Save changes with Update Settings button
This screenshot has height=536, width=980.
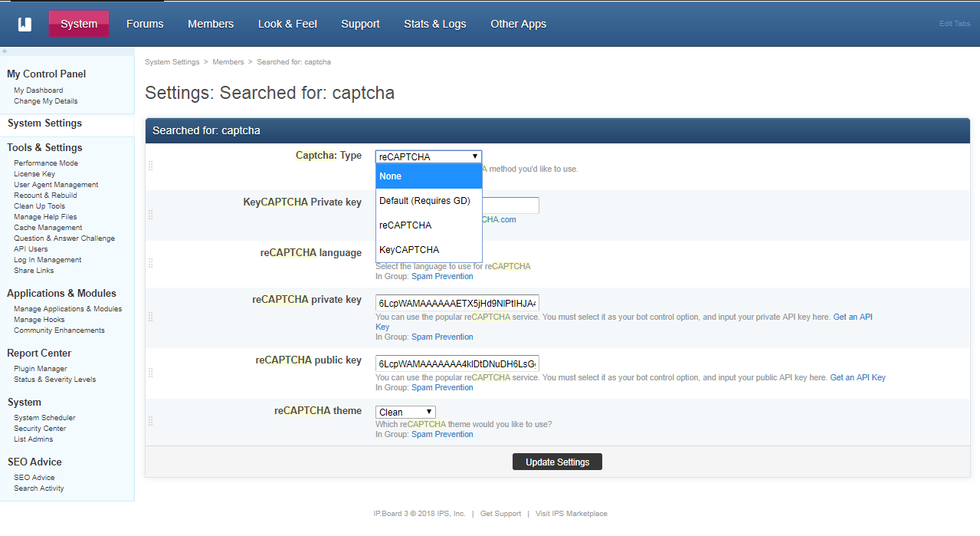point(557,462)
